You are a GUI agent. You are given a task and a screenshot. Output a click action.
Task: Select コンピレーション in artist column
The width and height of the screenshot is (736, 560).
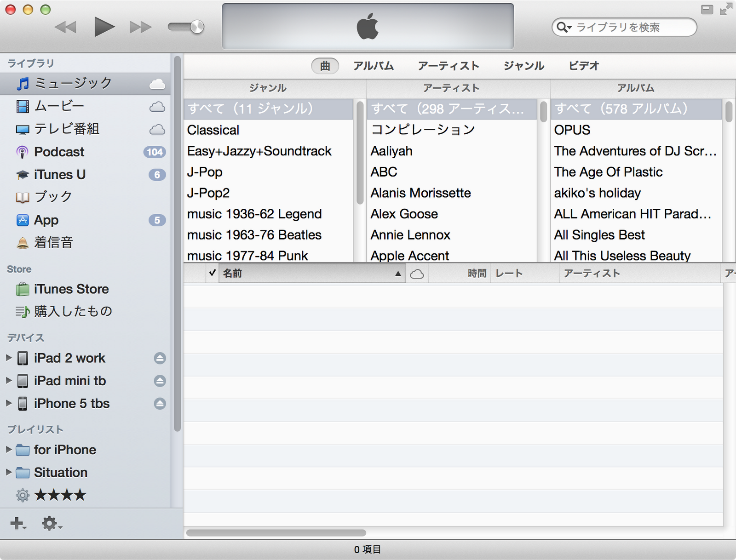tap(452, 130)
